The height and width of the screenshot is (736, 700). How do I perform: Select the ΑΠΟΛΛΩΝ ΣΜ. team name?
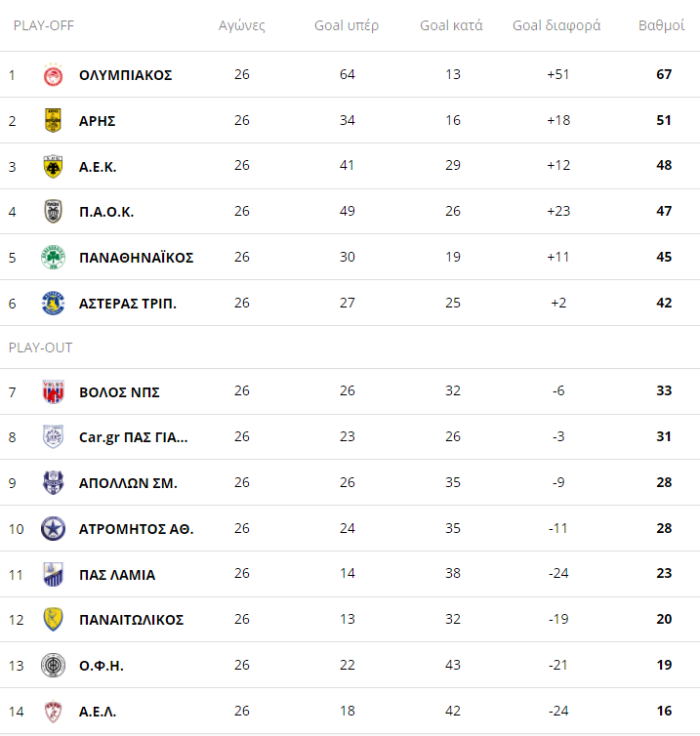point(128,483)
